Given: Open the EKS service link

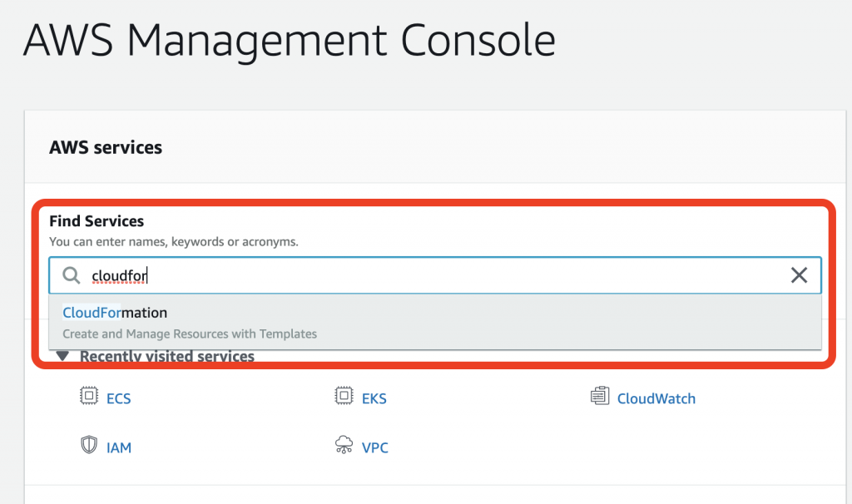Looking at the screenshot, I should point(374,398).
